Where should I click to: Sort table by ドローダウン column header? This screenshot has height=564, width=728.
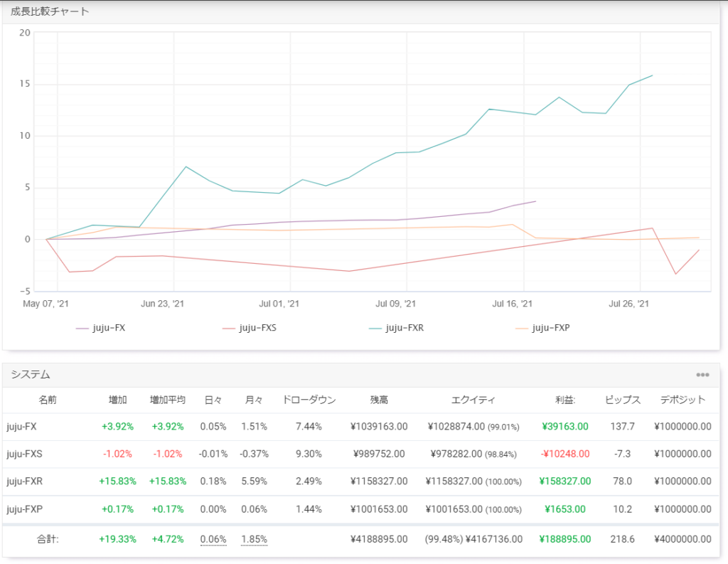[309, 400]
